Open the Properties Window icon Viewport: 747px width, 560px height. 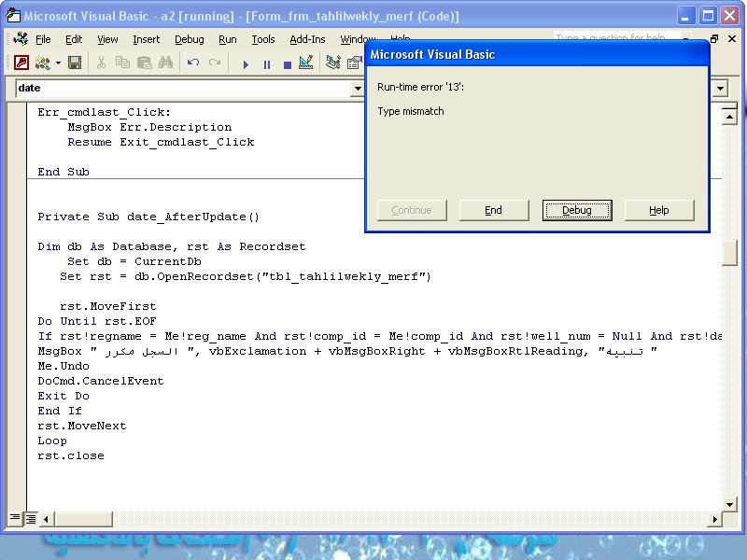click(355, 63)
